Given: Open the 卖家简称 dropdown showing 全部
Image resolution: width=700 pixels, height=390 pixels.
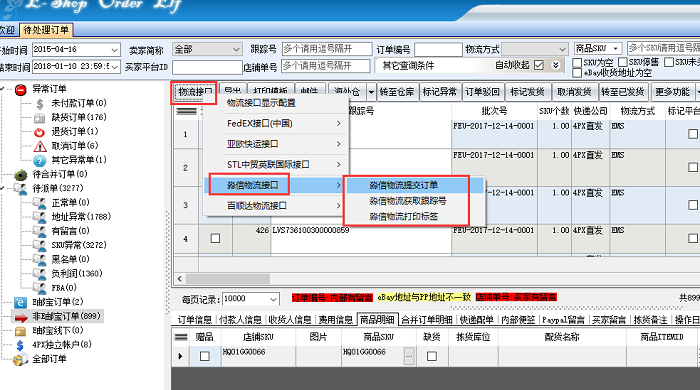Looking at the screenshot, I should [x=207, y=49].
